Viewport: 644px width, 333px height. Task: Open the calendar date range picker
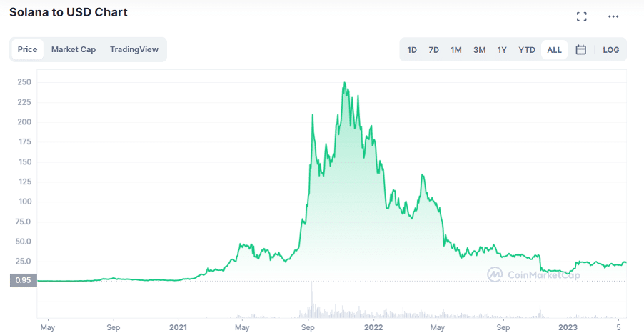(580, 50)
